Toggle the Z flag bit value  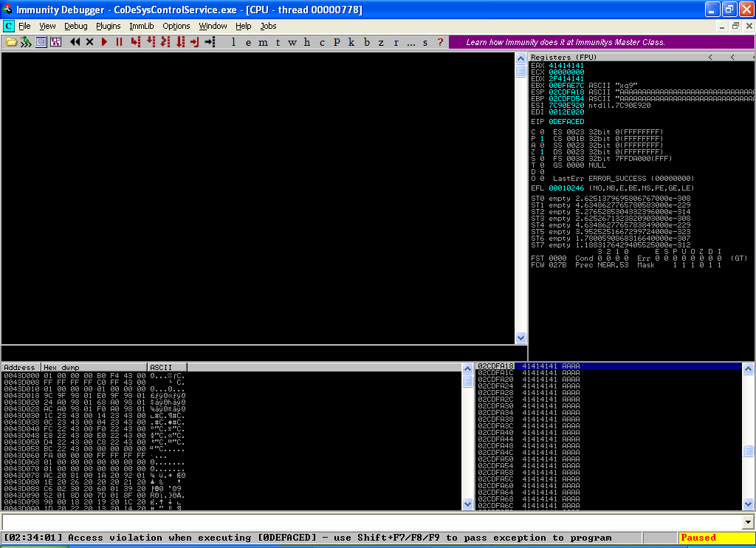click(x=542, y=152)
